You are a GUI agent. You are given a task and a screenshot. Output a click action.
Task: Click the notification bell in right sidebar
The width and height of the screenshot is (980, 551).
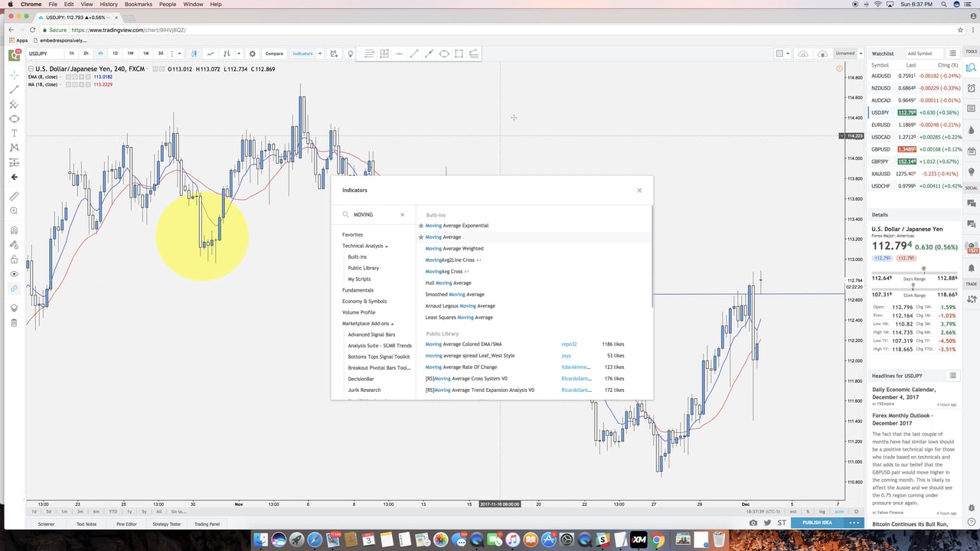(972, 268)
